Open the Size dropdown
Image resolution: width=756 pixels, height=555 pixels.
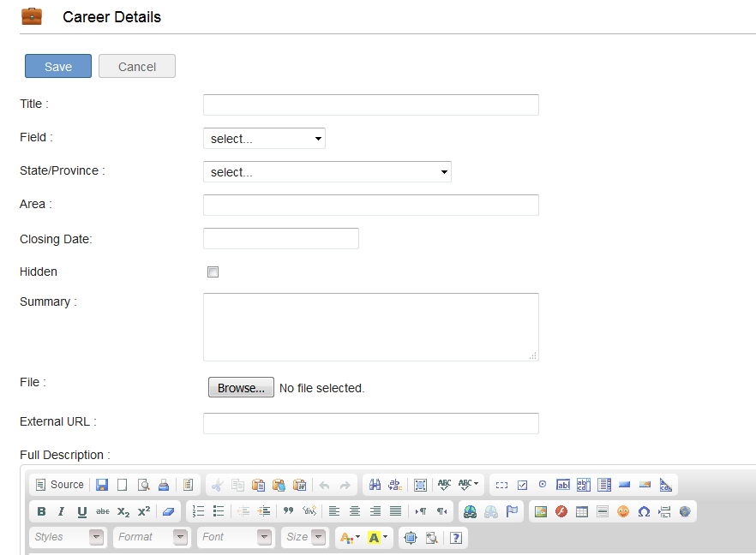pos(305,537)
